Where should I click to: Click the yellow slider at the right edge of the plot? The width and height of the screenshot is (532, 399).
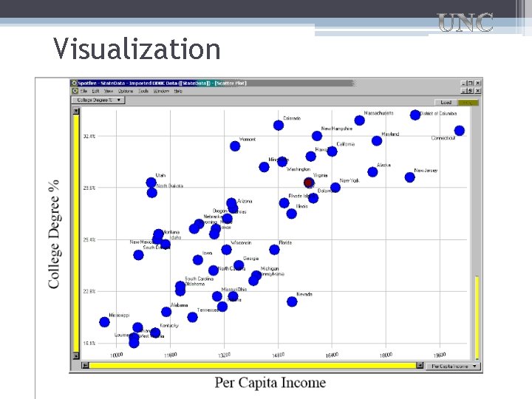click(477, 317)
